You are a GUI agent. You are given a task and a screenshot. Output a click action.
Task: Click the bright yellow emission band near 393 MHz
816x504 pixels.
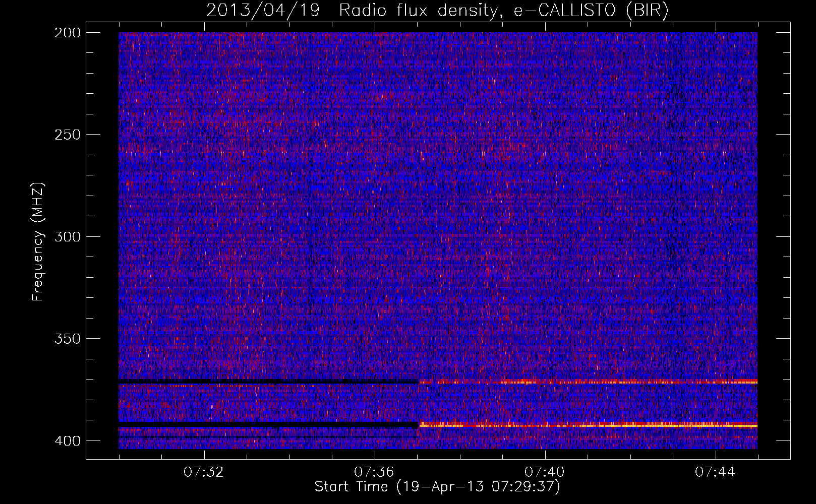pyautogui.click(x=588, y=425)
